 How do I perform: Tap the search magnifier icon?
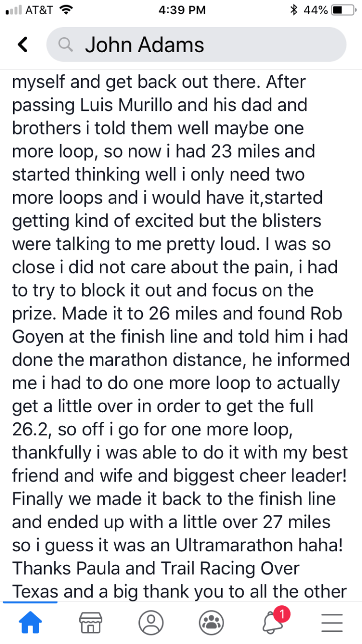(66, 45)
